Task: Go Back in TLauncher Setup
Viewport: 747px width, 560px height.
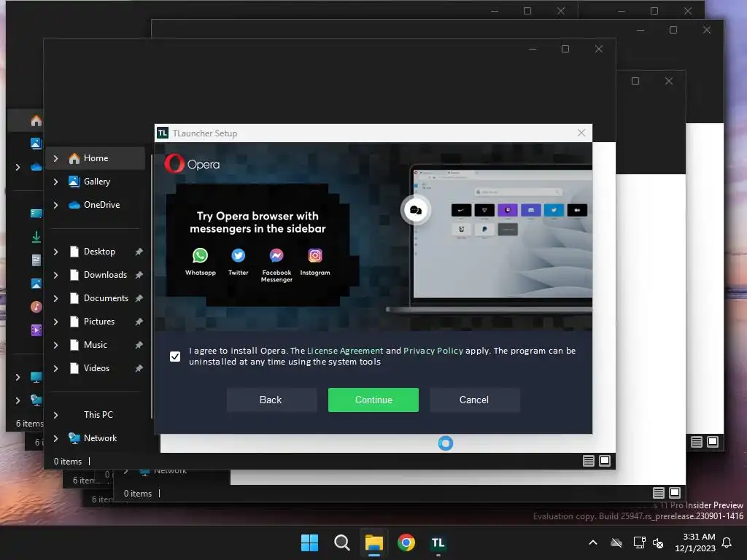Action: pyautogui.click(x=271, y=400)
